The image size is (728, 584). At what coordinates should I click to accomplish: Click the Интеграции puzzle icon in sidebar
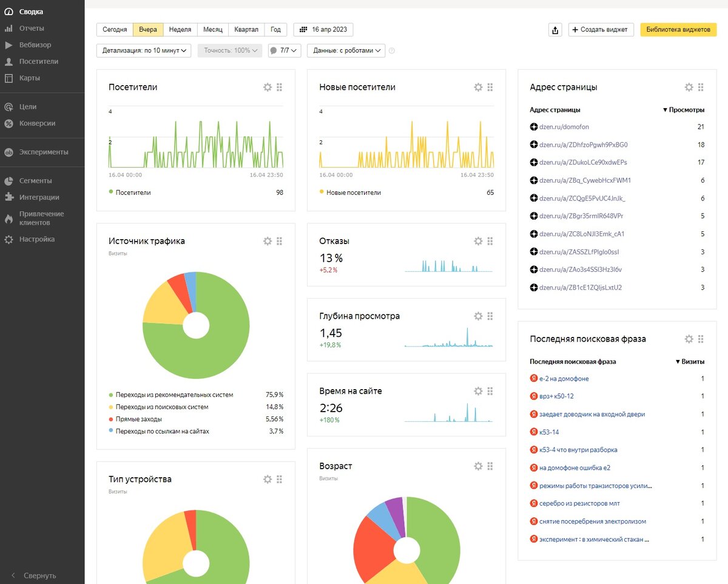8,197
